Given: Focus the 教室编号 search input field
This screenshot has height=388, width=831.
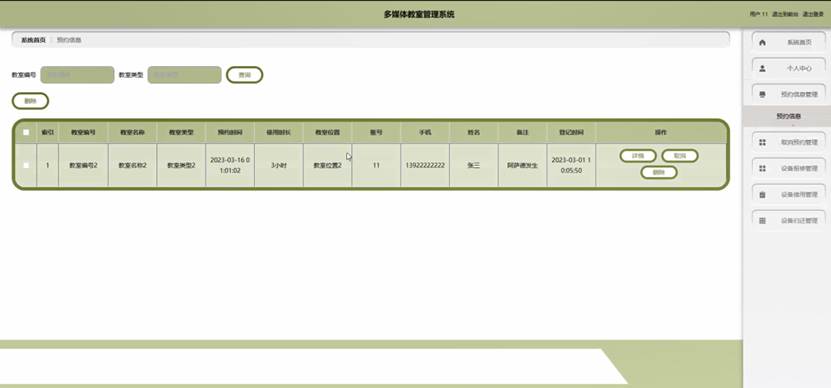Looking at the screenshot, I should [x=77, y=75].
